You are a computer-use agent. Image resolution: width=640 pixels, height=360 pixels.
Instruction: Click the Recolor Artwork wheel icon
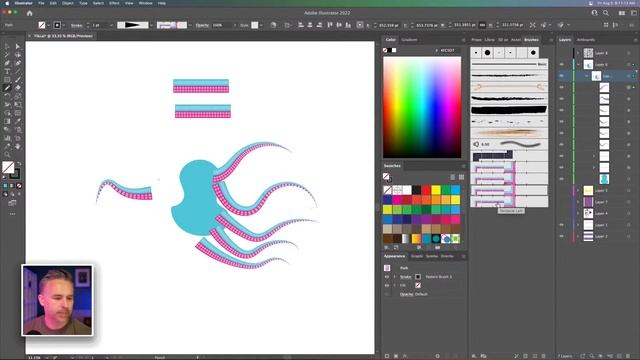tap(273, 25)
